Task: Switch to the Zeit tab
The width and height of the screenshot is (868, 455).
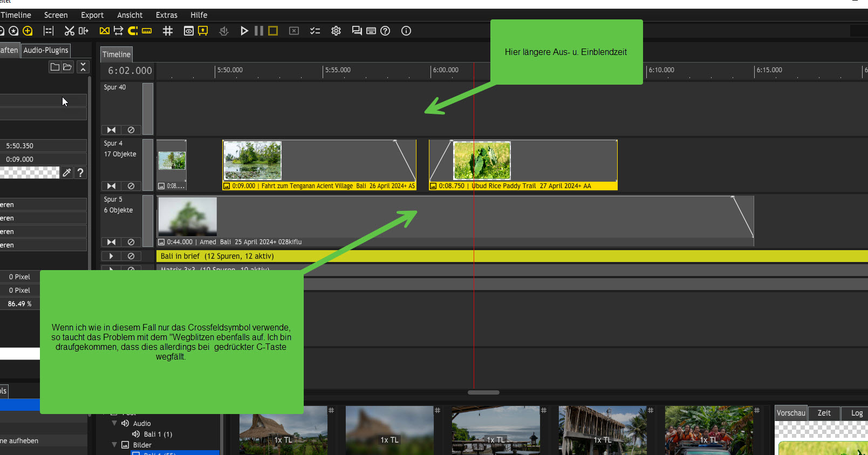Action: pos(824,413)
